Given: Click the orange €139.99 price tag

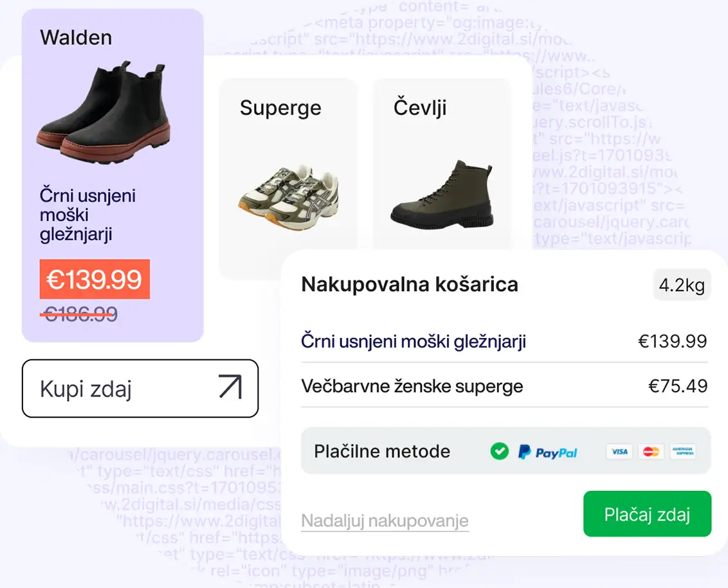Looking at the screenshot, I should click(95, 280).
